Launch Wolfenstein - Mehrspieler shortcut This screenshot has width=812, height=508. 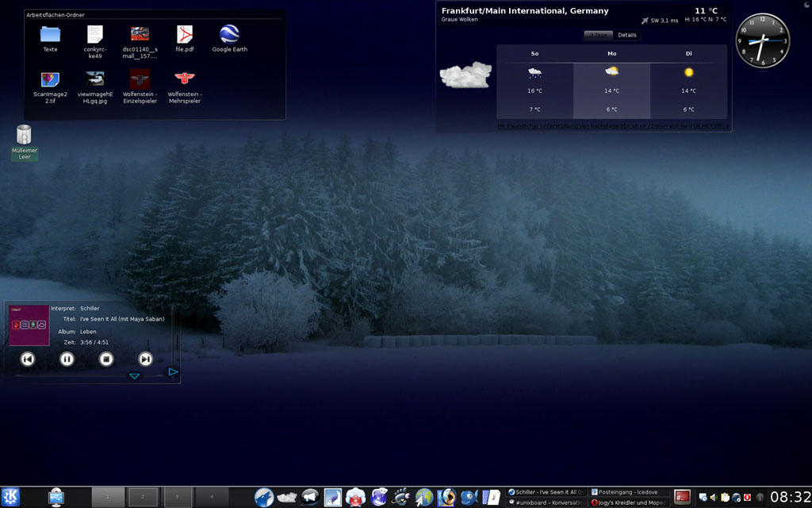(184, 79)
